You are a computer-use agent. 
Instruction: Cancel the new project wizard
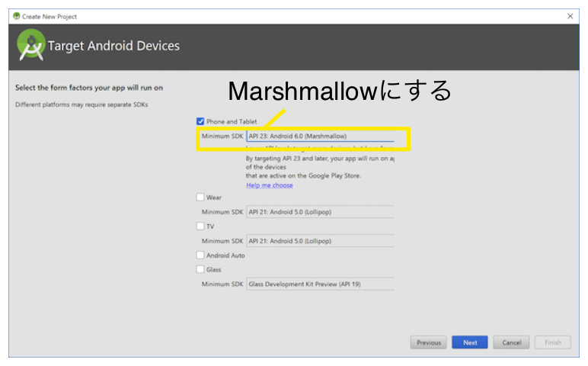point(512,342)
